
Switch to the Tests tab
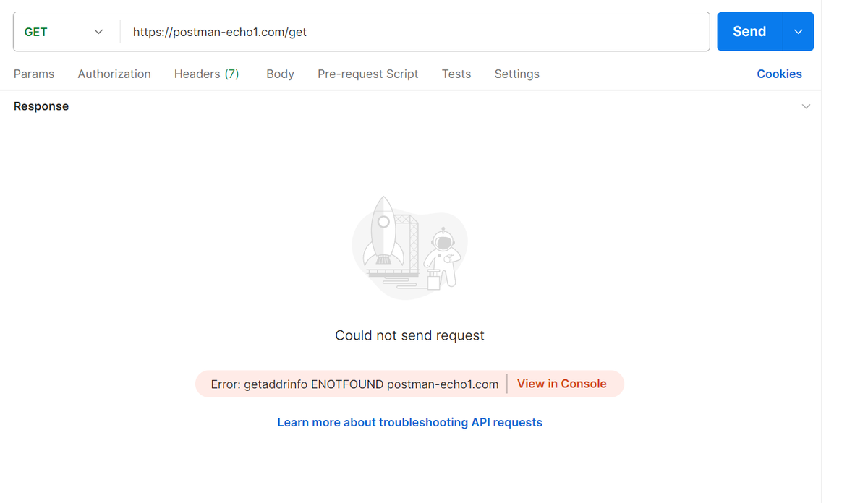point(456,73)
